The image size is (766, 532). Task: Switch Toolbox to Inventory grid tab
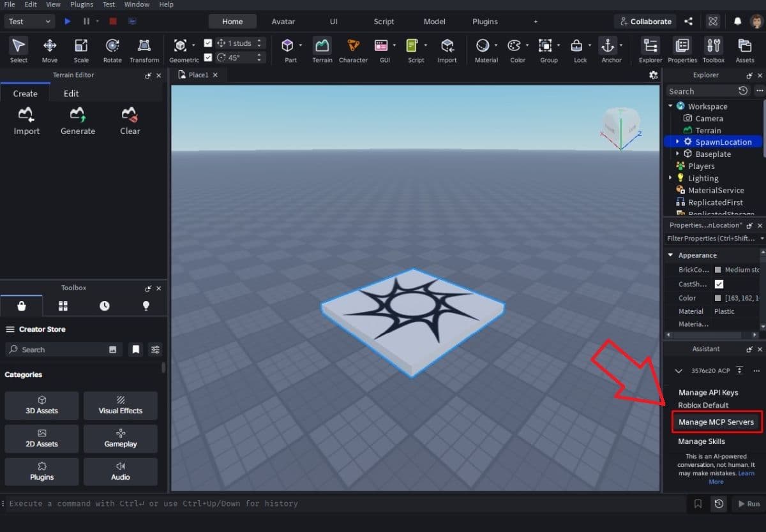coord(63,306)
